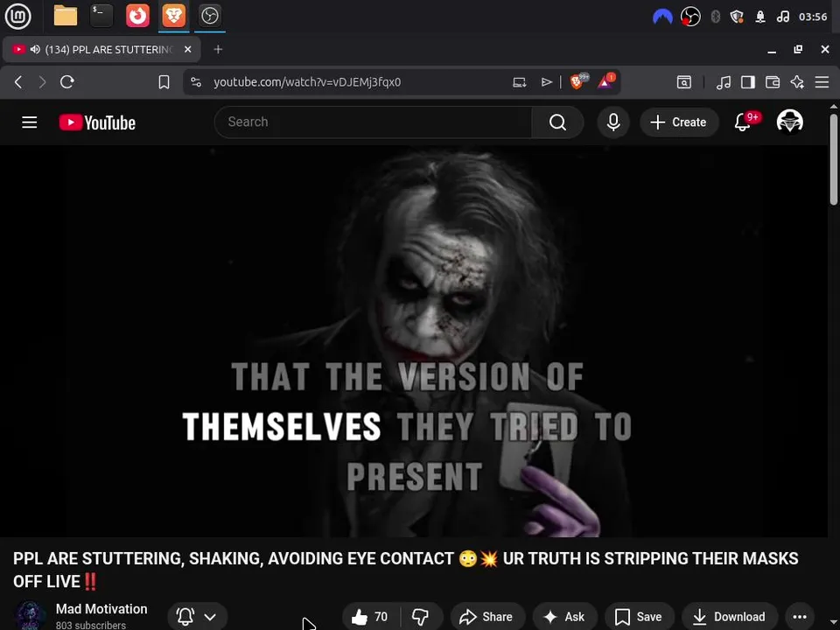Screen dimensions: 840x630
Task: Dislike this video
Action: (421, 617)
